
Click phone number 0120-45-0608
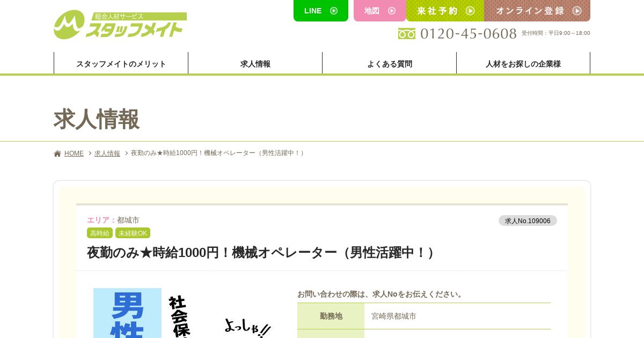point(468,33)
